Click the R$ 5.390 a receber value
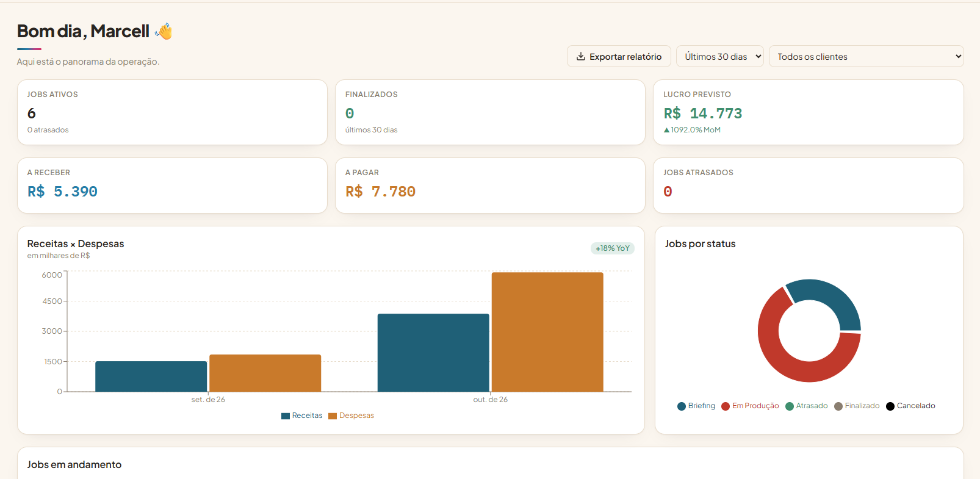The height and width of the screenshot is (479, 980). 62,192
